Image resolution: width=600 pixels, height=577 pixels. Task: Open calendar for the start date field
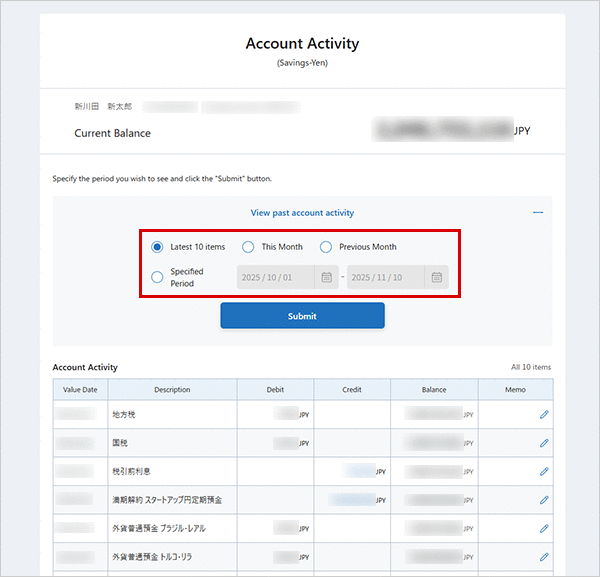coord(326,277)
